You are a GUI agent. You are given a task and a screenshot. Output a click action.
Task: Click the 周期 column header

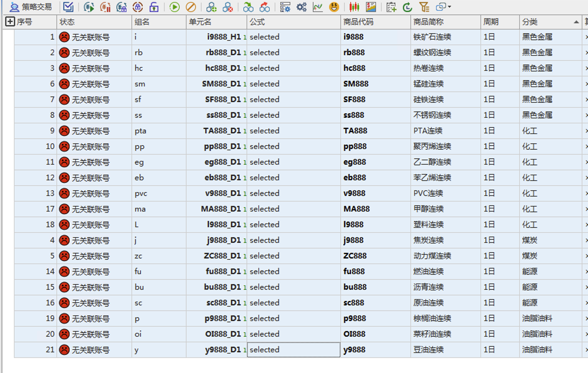500,22
